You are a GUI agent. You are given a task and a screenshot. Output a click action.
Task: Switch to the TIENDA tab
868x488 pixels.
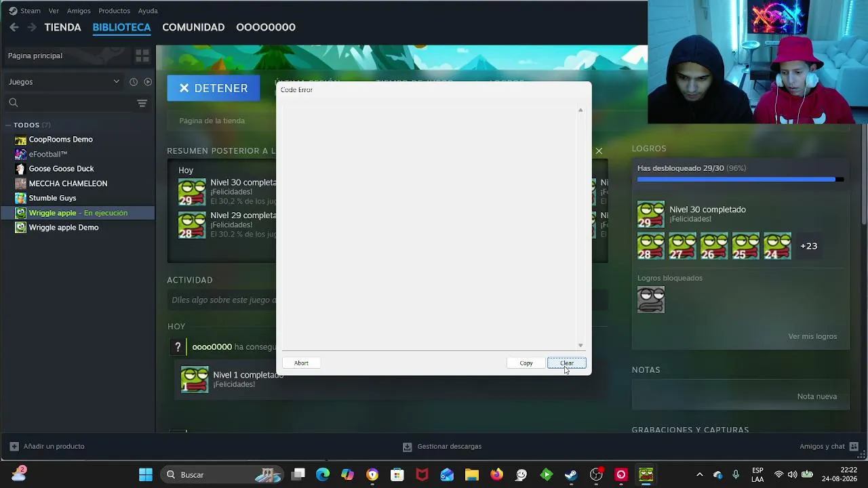62,27
